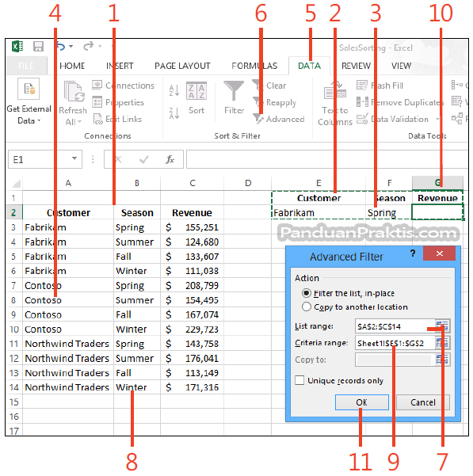Switch to the VIEW tab
The height and width of the screenshot is (476, 473).
tap(401, 66)
